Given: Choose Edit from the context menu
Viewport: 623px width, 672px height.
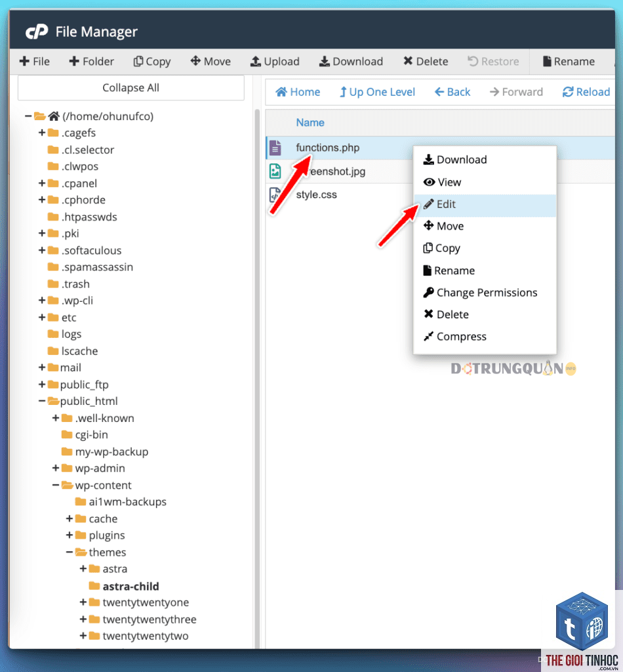Looking at the screenshot, I should pyautogui.click(x=485, y=205).
